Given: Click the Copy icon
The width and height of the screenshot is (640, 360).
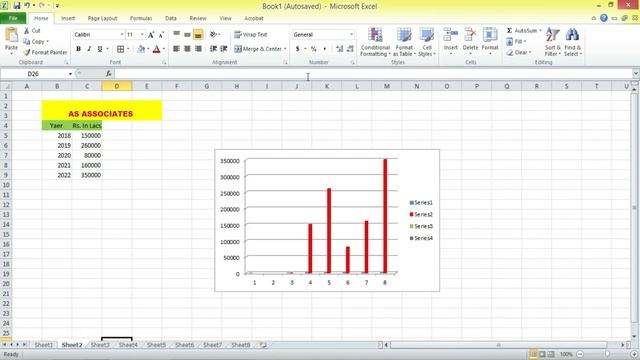Looking at the screenshot, I should coord(27,41).
